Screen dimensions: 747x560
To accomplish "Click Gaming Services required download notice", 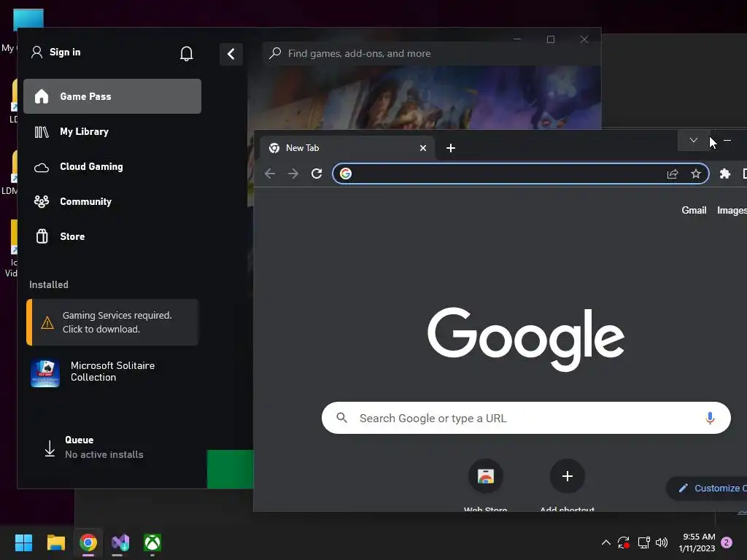I will pyautogui.click(x=112, y=322).
